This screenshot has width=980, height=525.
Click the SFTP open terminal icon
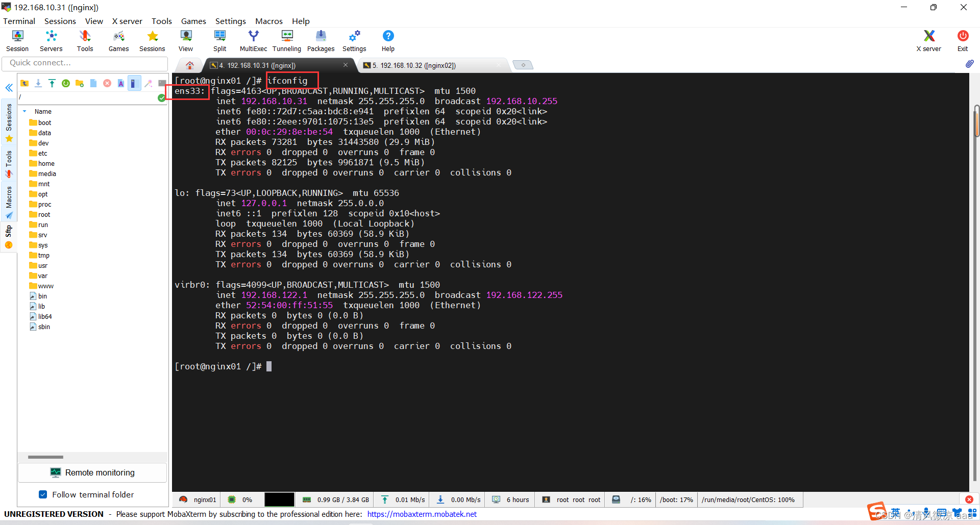pyautogui.click(x=162, y=83)
